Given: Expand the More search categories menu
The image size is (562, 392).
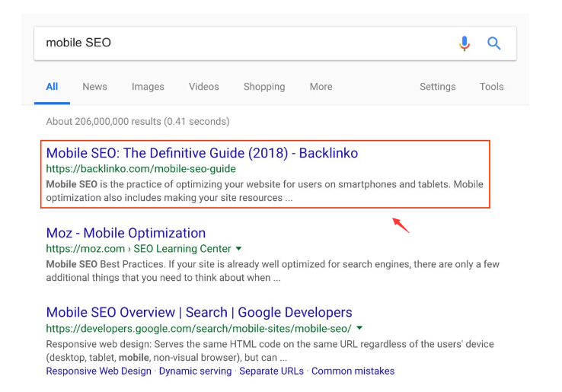Looking at the screenshot, I should pyautogui.click(x=321, y=87).
